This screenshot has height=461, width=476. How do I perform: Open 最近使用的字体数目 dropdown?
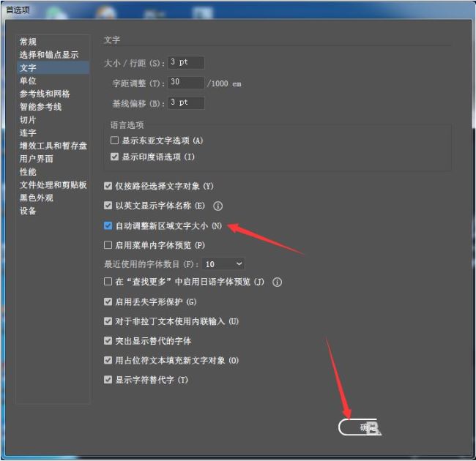pyautogui.click(x=224, y=263)
